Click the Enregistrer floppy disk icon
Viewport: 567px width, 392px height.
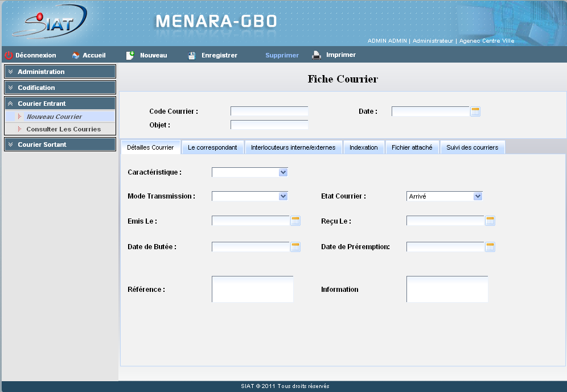click(x=192, y=55)
